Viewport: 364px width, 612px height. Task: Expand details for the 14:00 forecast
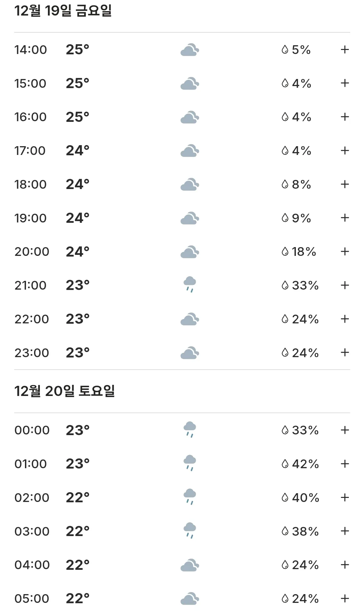344,50
